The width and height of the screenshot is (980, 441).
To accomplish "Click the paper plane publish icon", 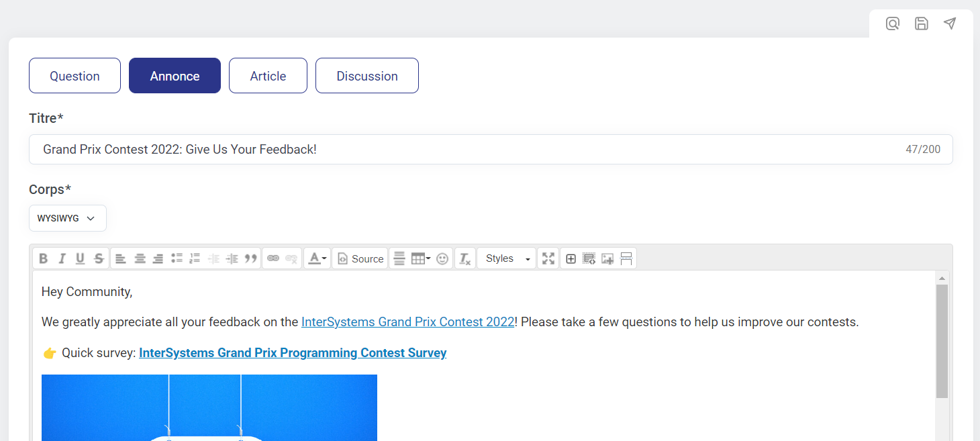I will coord(949,23).
